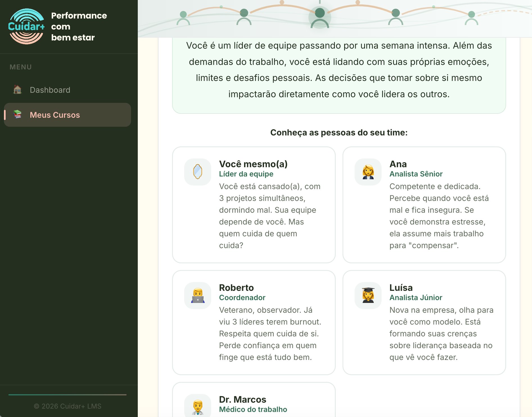Open the Dashboard menu item
532x417 pixels.
pos(50,90)
